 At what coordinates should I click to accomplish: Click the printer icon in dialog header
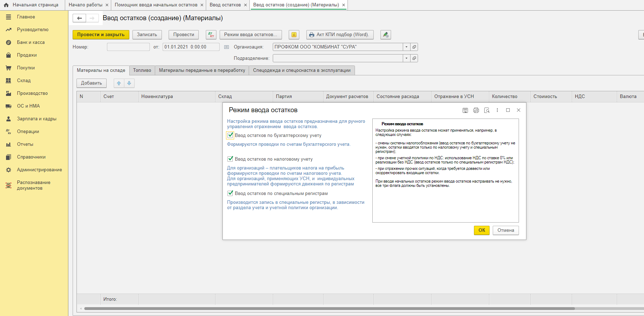[476, 110]
